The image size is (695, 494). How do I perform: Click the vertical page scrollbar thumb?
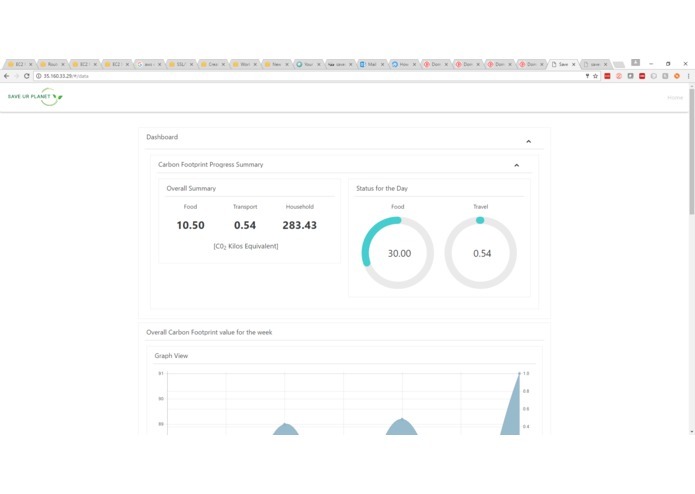pos(691,153)
